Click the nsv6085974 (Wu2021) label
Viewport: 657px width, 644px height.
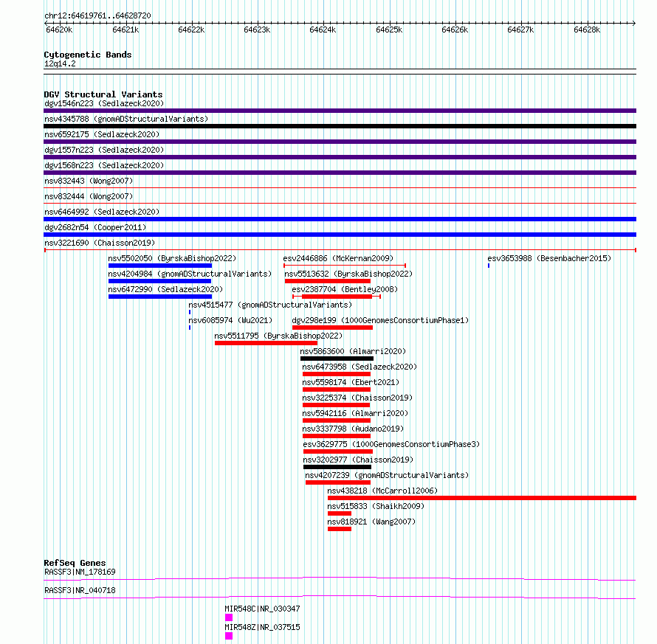tap(230, 320)
